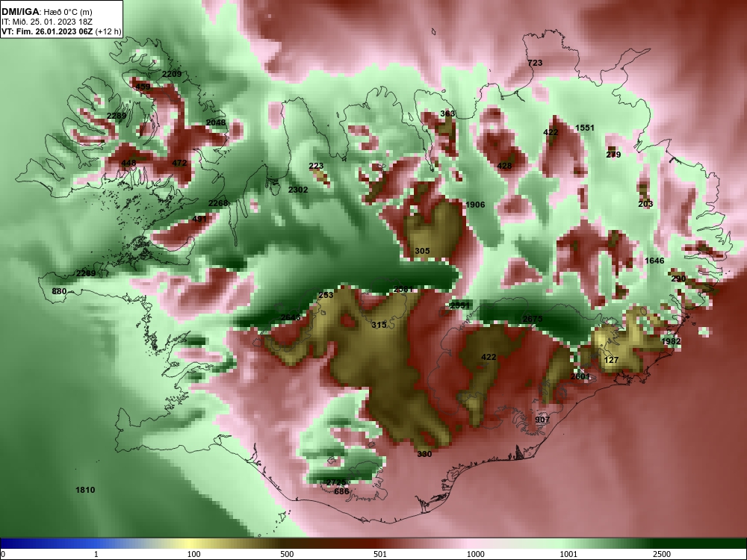The width and height of the screenshot is (747, 560).
Task: Select the initial time line 'IT: Mið. 25. 01. 2023 18Z'
Action: click(x=46, y=22)
